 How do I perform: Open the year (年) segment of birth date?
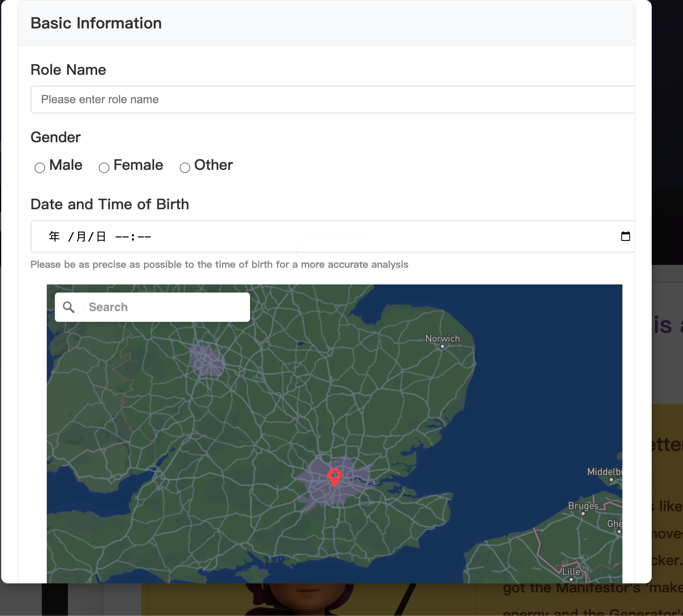[54, 236]
